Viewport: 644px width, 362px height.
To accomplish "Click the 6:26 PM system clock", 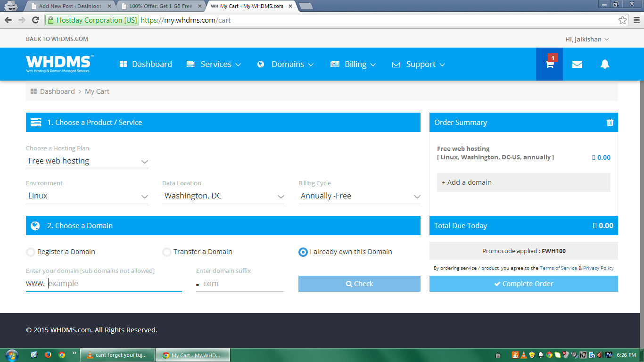I will 626,355.
